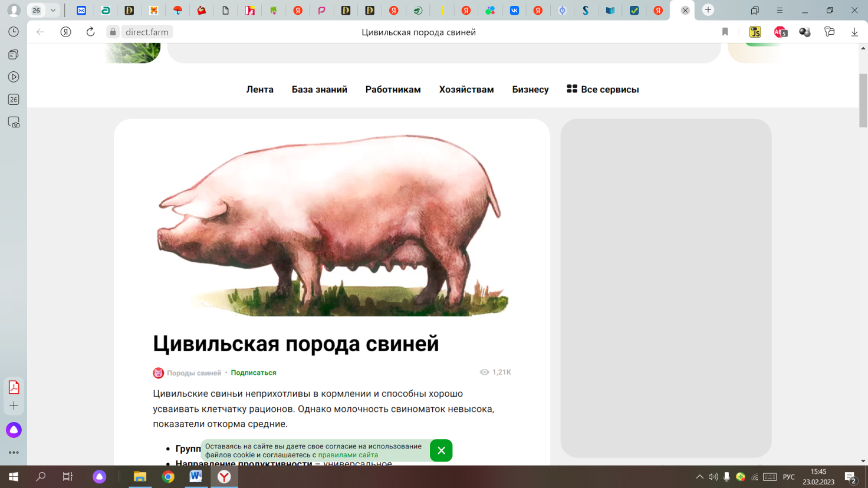Screen dimensions: 868x488
Task: Toggle the РУС keyboard language indicator
Action: 788,477
